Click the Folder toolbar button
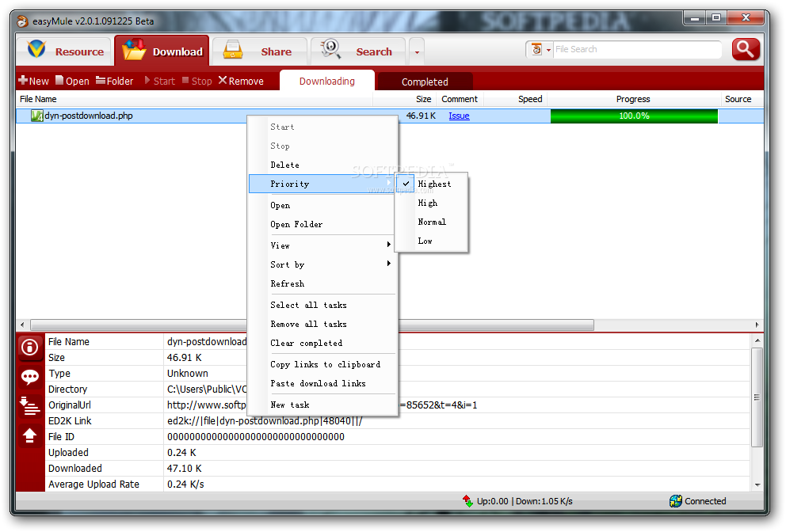This screenshot has height=532, width=786. [x=114, y=81]
